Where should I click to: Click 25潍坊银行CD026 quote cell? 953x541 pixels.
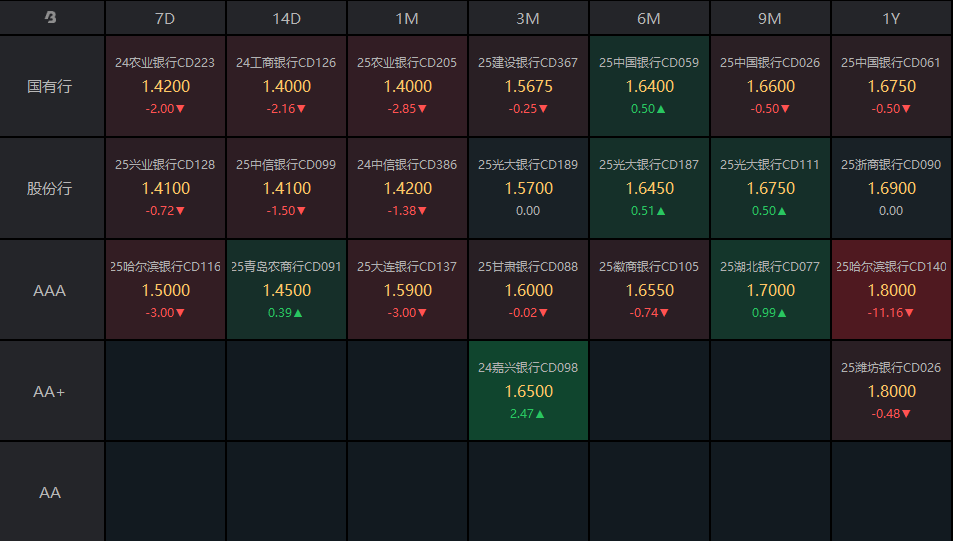pyautogui.click(x=891, y=391)
